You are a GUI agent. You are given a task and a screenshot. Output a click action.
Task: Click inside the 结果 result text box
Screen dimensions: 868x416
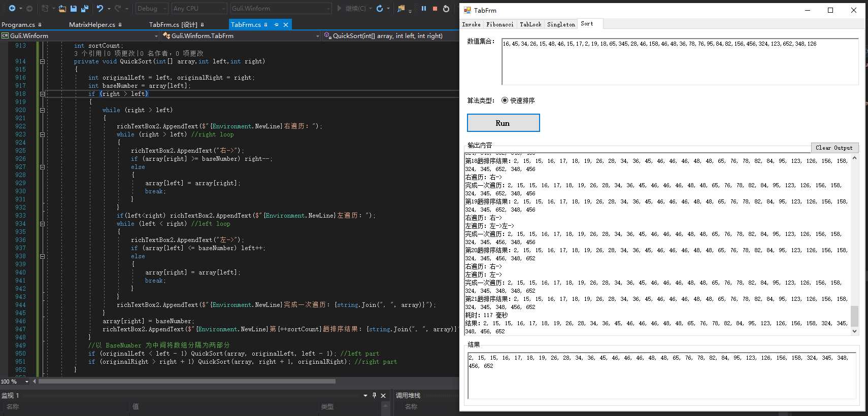(661, 375)
